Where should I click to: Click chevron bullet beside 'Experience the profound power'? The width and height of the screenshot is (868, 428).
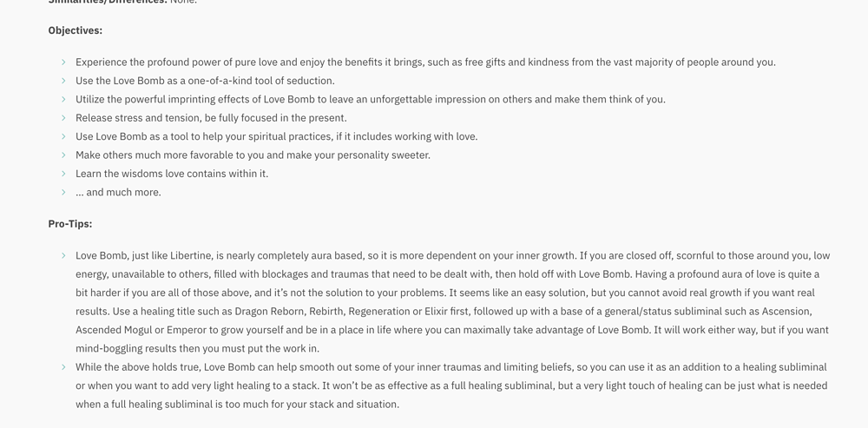pos(63,62)
